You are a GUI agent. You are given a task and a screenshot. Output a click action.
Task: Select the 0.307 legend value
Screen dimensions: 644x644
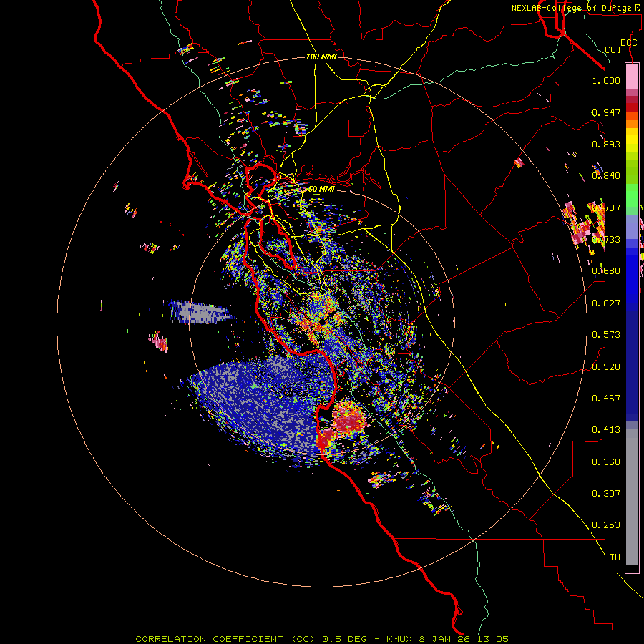[x=606, y=494]
